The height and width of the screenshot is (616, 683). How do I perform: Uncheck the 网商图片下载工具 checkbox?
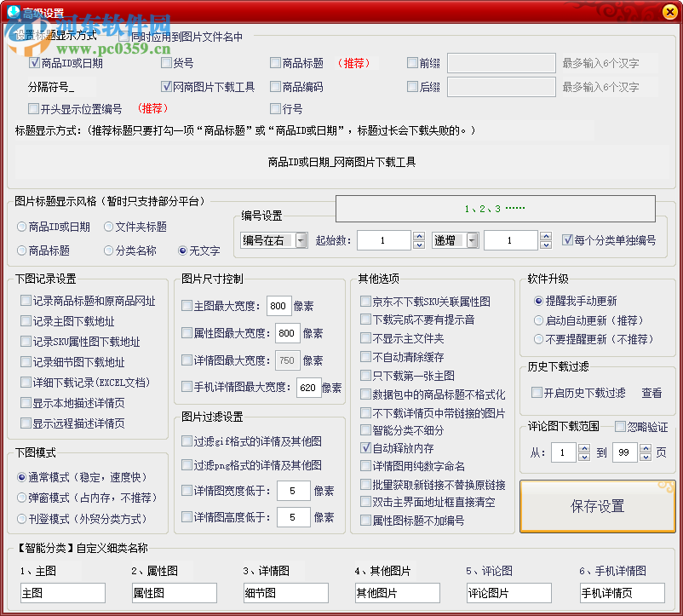pyautogui.click(x=165, y=86)
